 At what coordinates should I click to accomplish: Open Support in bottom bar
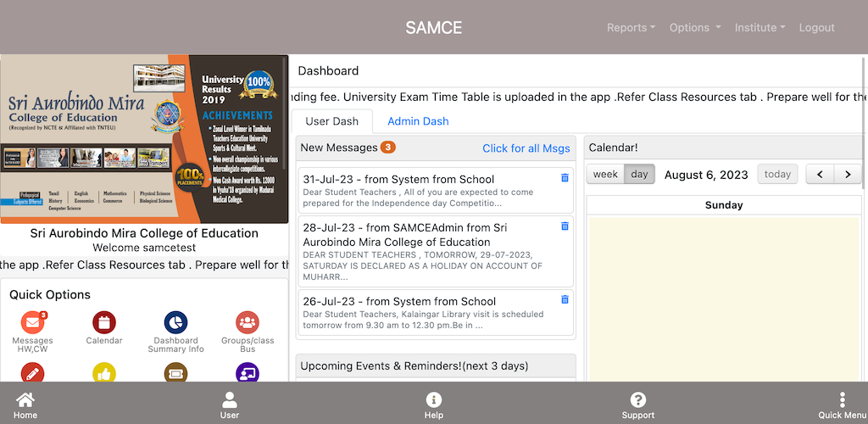pyautogui.click(x=637, y=405)
